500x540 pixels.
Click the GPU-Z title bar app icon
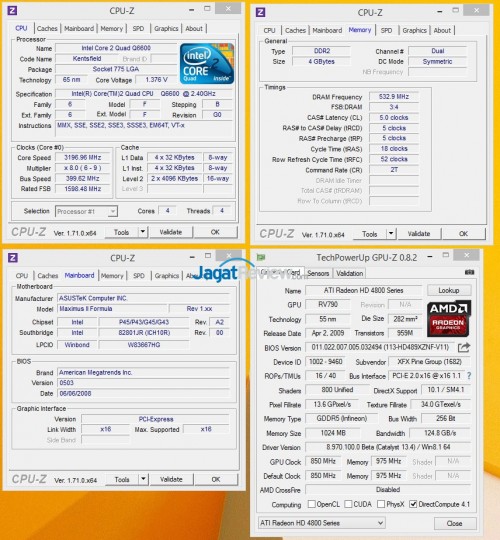coord(261,257)
